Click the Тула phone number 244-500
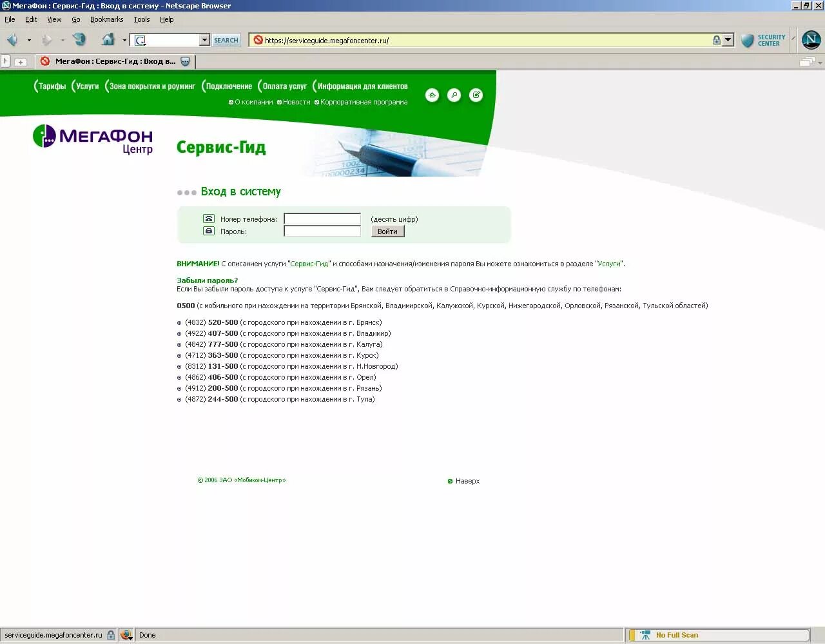The width and height of the screenshot is (825, 644). click(223, 399)
